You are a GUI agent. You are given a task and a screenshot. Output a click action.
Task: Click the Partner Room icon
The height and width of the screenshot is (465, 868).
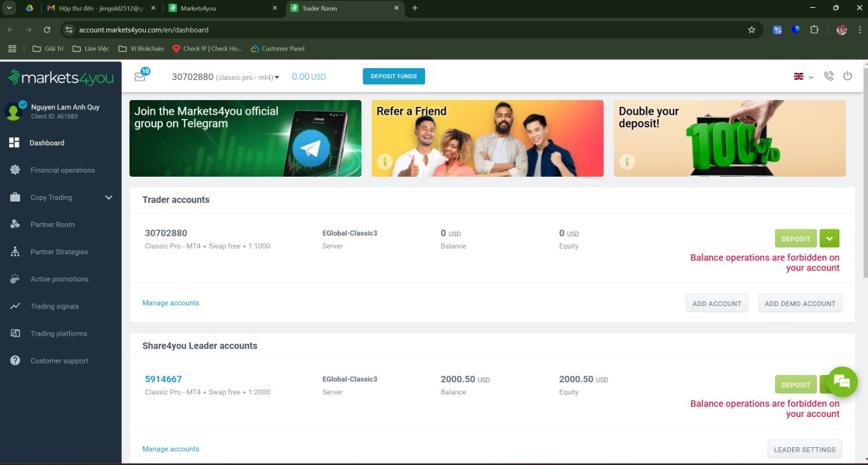point(15,225)
